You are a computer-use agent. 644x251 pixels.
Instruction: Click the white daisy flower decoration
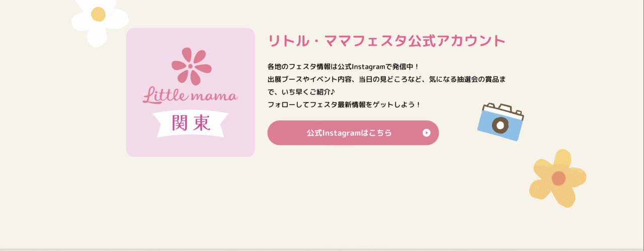pyautogui.click(x=100, y=20)
